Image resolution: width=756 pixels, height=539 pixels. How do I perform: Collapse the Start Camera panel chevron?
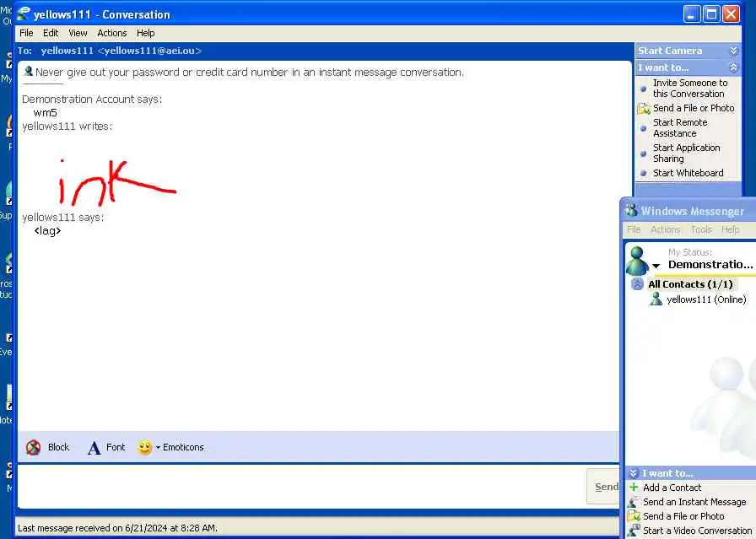[x=733, y=51]
